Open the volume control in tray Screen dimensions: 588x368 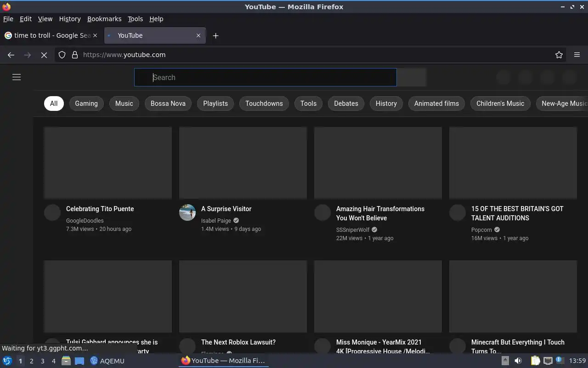point(518,361)
